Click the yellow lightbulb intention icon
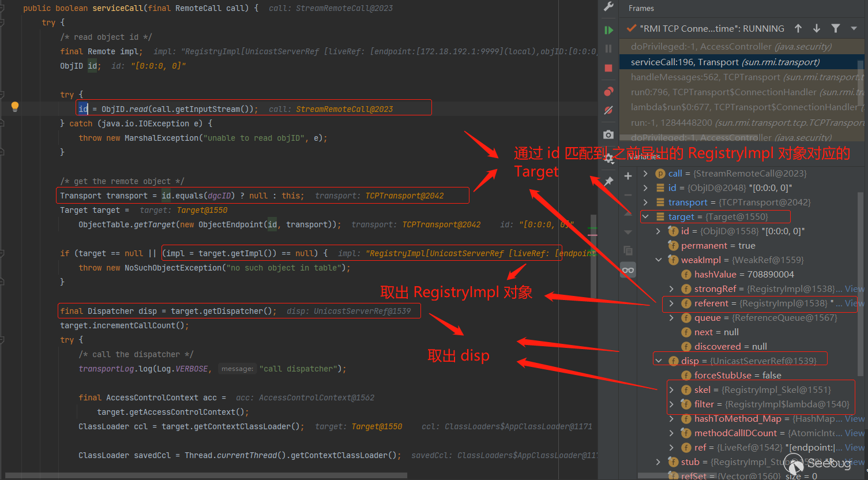 (15, 106)
